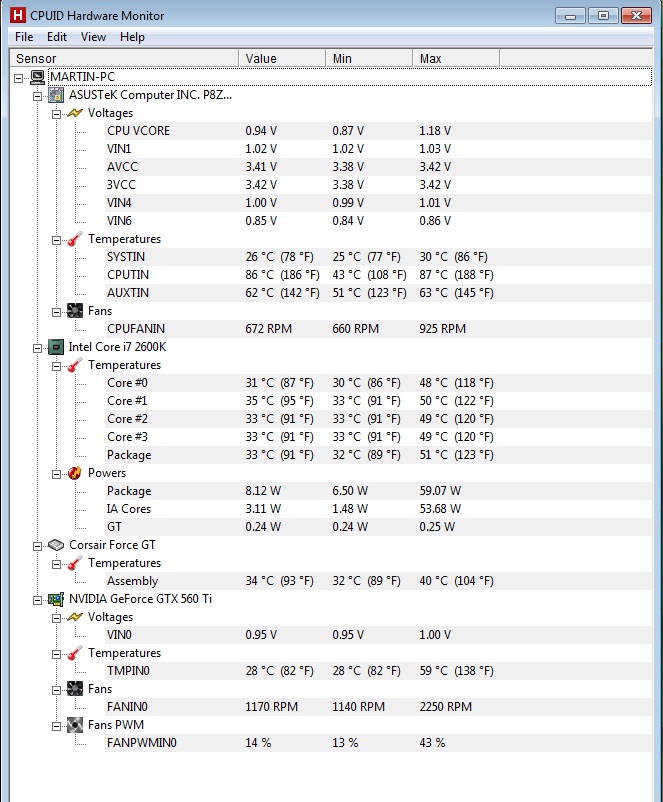Screen dimensions: 663x802
Task: Click the 2250 RPM FANIN0 max value
Action: click(x=446, y=707)
